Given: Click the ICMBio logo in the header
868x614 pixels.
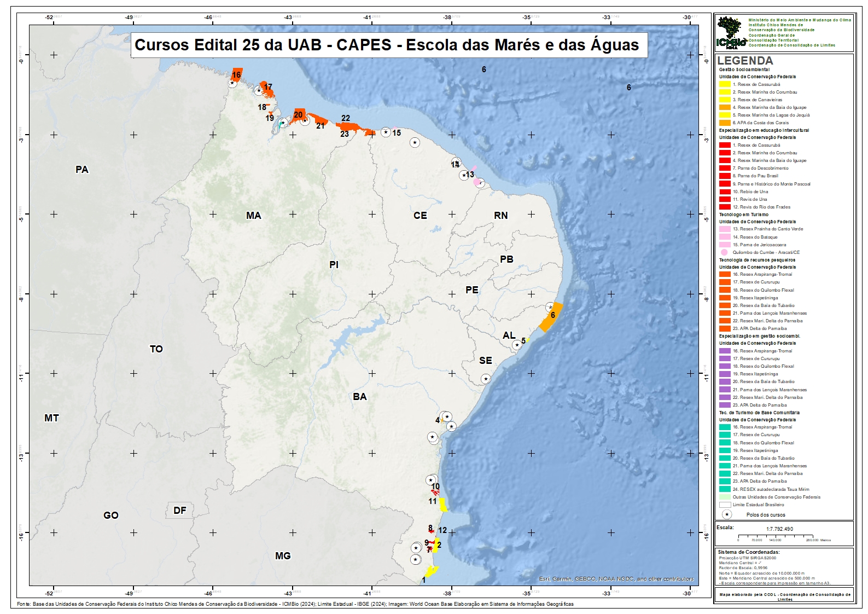Looking at the screenshot, I should pyautogui.click(x=731, y=33).
